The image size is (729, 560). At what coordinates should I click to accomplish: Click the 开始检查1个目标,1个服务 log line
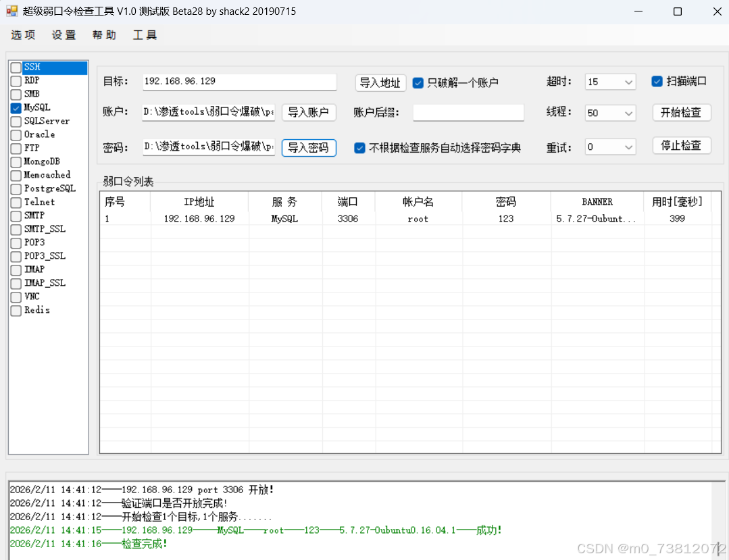point(141,517)
